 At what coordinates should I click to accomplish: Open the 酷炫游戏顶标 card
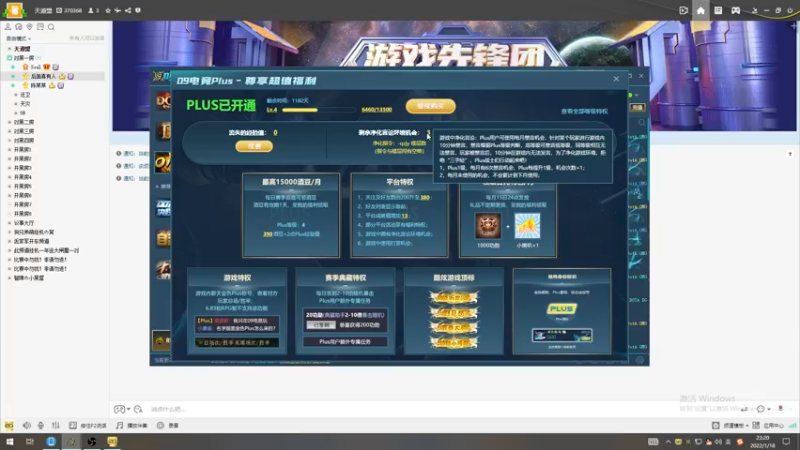[x=454, y=311]
